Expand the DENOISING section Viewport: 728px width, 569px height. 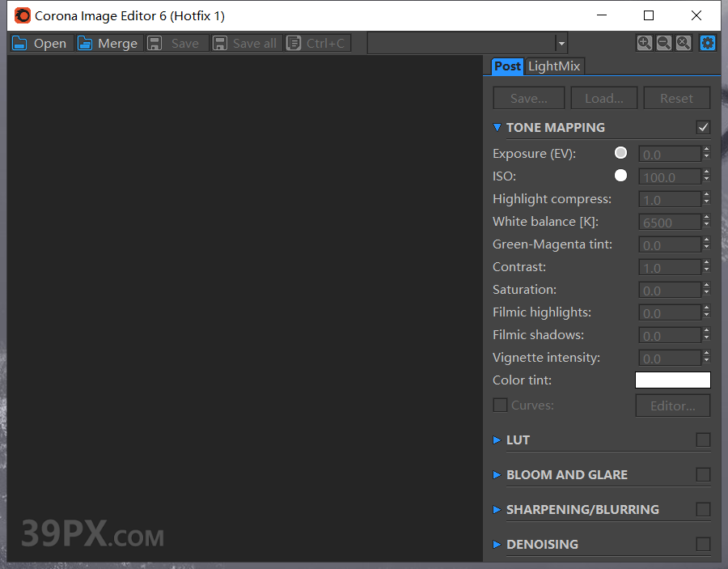coord(497,544)
